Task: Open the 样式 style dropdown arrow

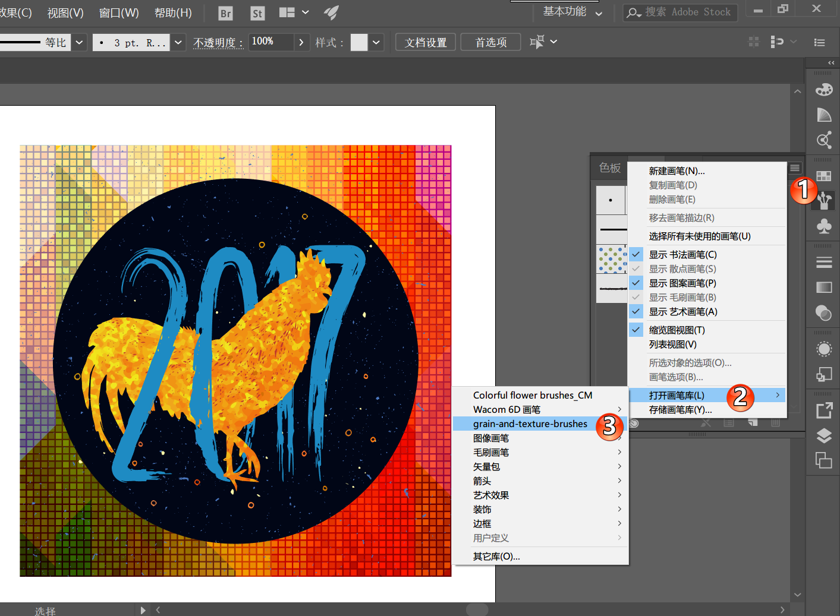Action: [x=376, y=42]
